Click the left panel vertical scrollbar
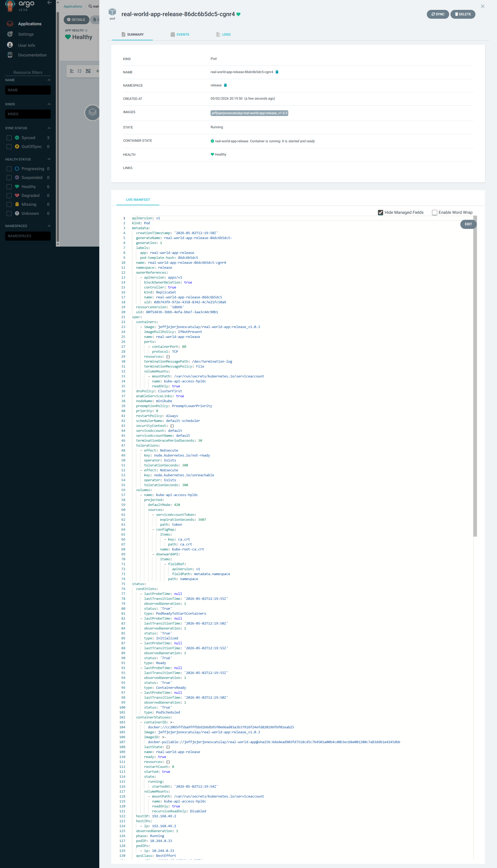The width and height of the screenshot is (497, 868). pos(58,126)
